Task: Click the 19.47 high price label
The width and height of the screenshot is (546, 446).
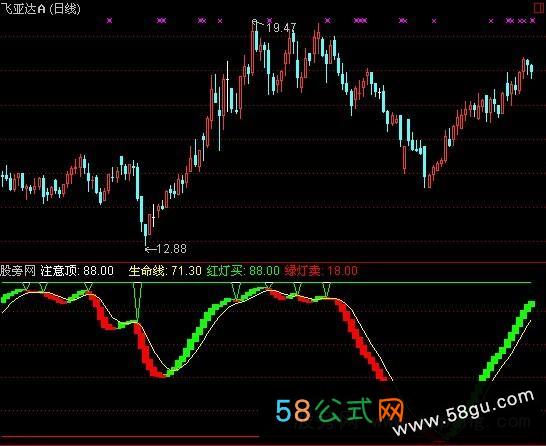Action: tap(281, 28)
